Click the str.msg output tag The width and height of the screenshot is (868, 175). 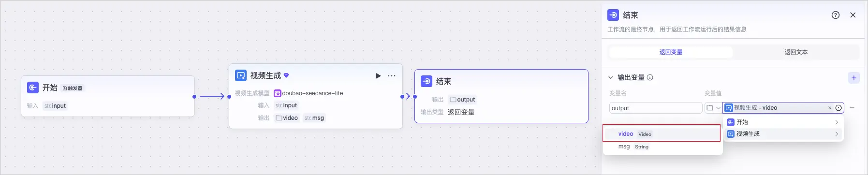314,118
